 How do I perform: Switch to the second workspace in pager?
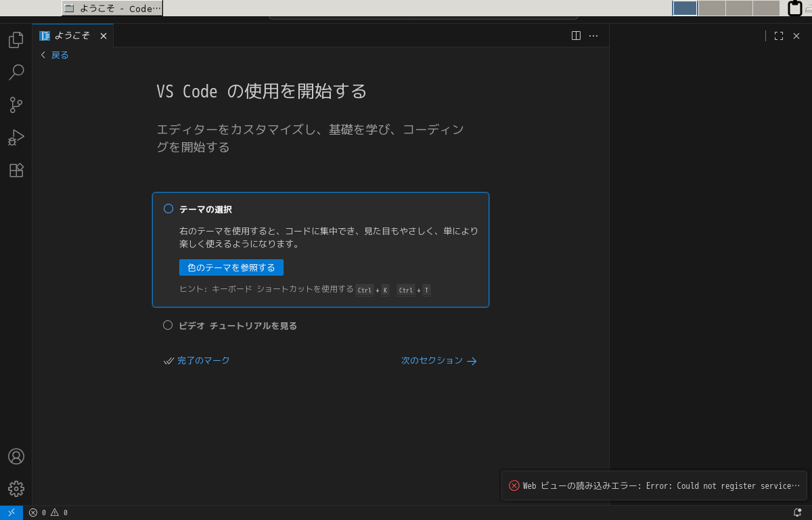712,8
